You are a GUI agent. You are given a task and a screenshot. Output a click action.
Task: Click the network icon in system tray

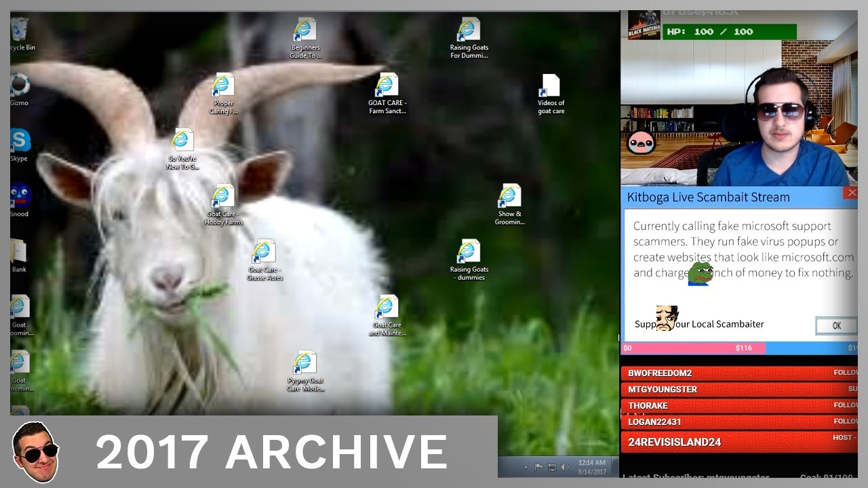552,467
